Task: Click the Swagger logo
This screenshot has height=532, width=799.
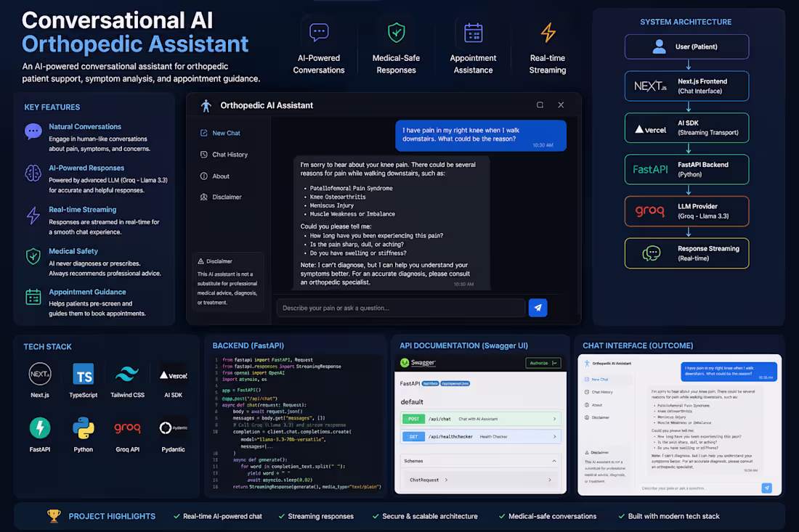Action: 418,362
